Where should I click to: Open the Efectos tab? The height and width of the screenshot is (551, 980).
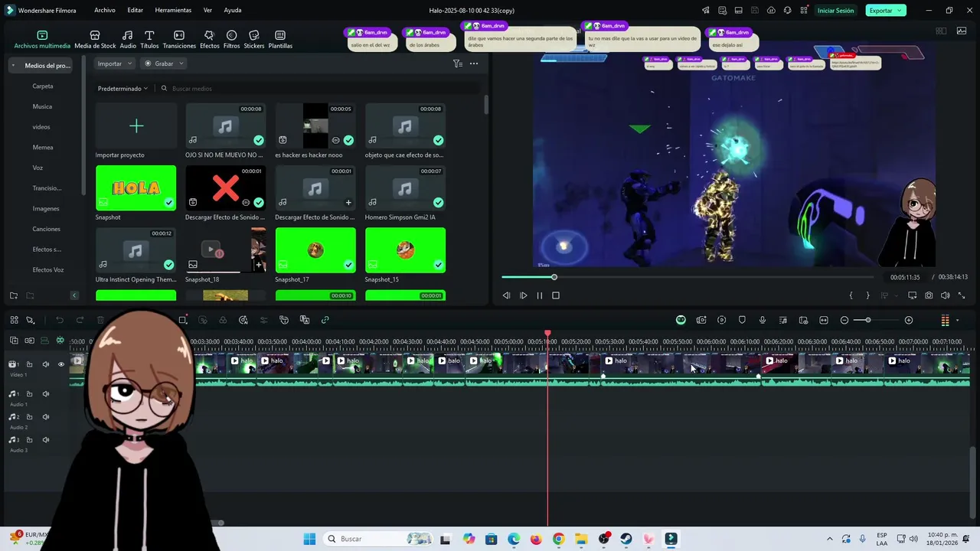(209, 40)
